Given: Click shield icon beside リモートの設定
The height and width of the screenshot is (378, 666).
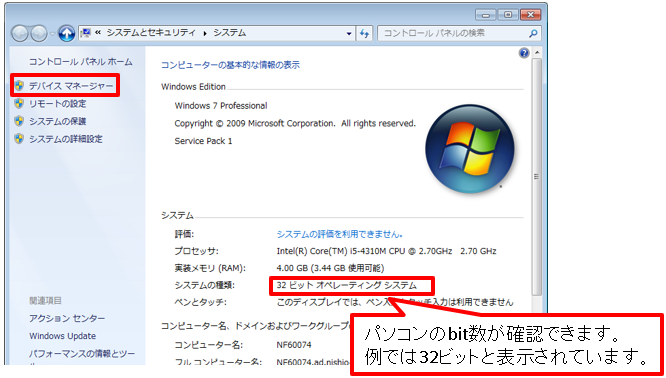Looking at the screenshot, I should pos(19,103).
